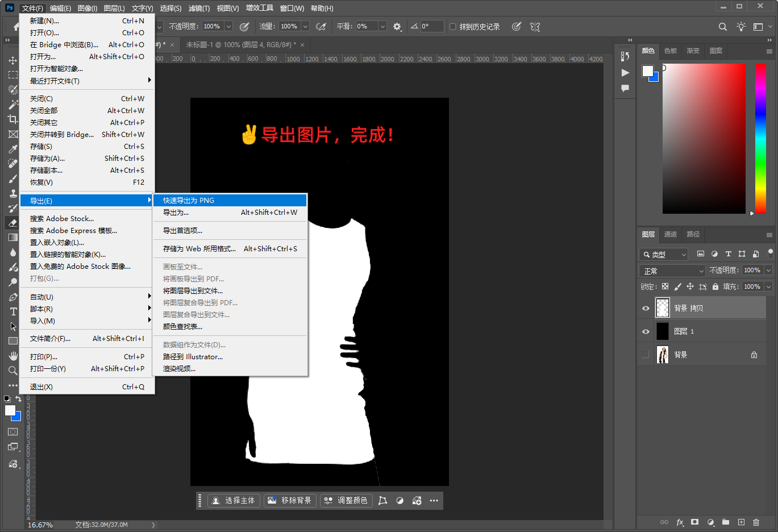The width and height of the screenshot is (778, 532).
Task: Hide the 图层 1 layer
Action: pyautogui.click(x=646, y=331)
